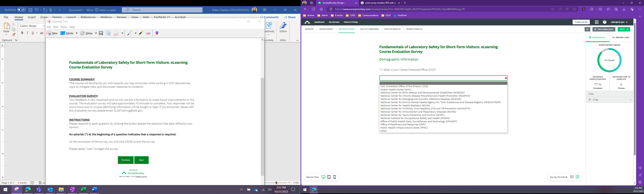The width and height of the screenshot is (644, 194).
Task: Open the Snipping Tool Tools menu
Action: 64,27
